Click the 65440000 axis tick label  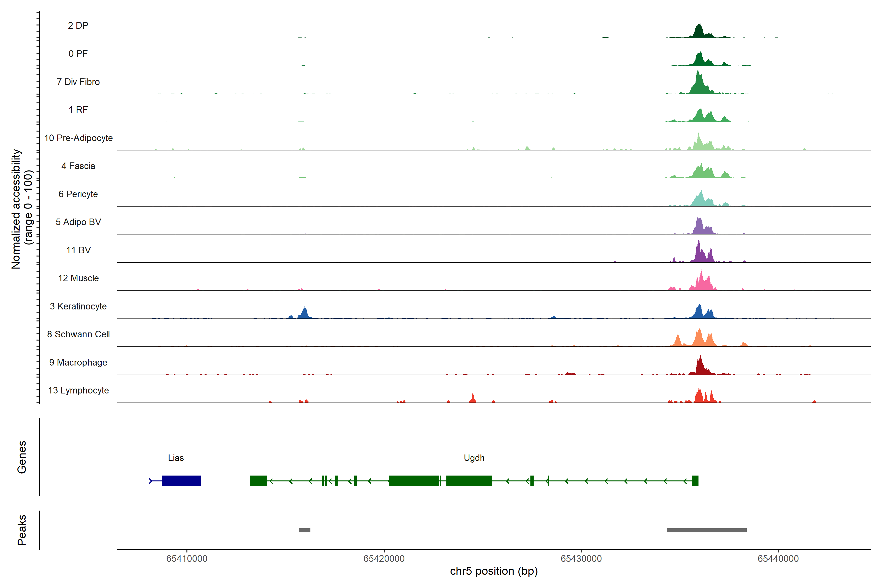(x=778, y=559)
